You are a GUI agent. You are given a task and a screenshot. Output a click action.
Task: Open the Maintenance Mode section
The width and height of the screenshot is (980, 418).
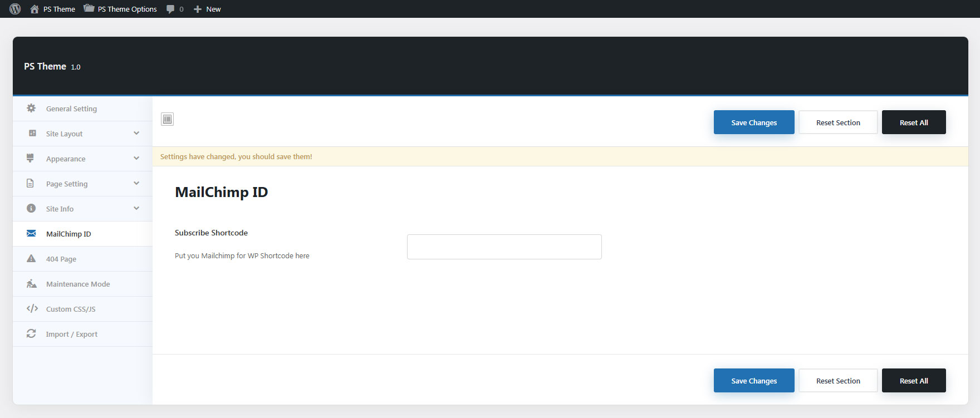tap(78, 284)
